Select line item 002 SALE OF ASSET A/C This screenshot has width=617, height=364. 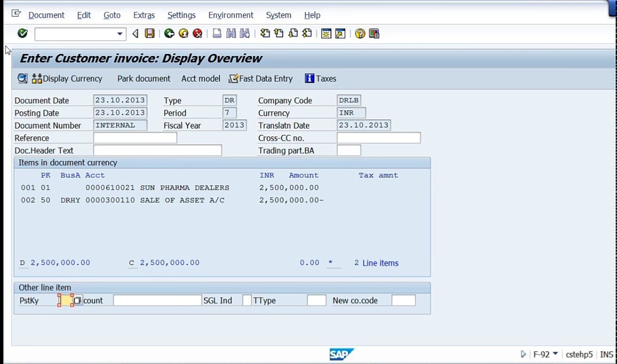click(172, 200)
